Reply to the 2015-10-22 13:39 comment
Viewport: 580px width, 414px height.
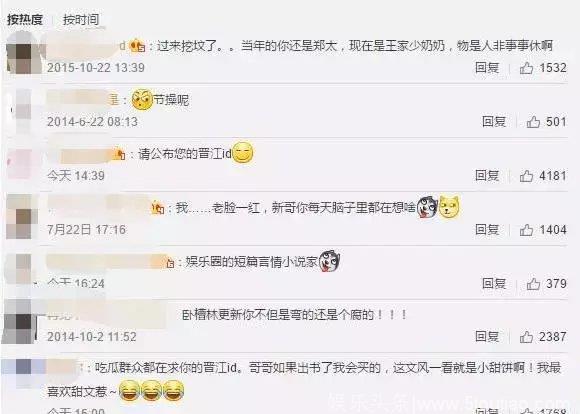(x=487, y=68)
